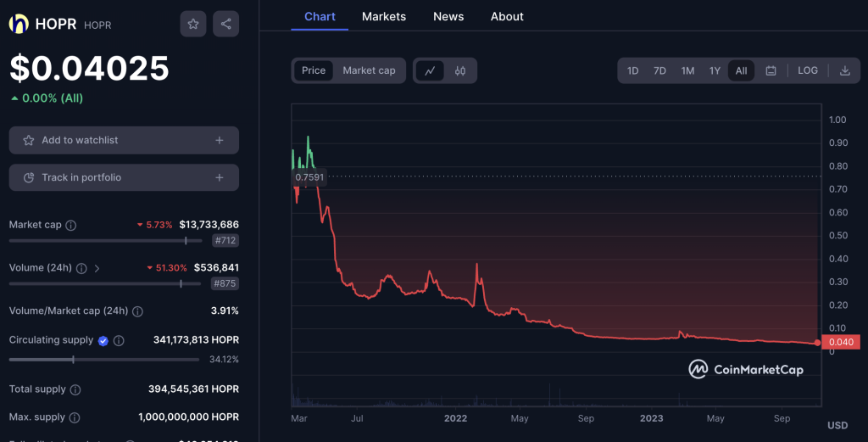Click the info icon next to Market cap
Screen dimensions: 868x442
[71, 226]
